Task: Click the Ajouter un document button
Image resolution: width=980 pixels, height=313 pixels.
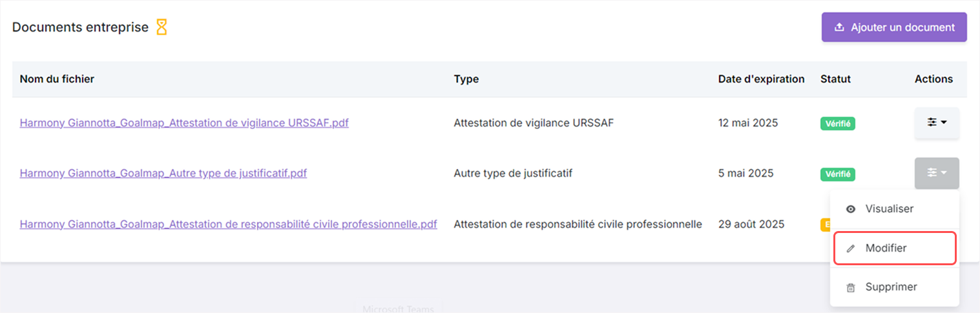Action: pos(894,27)
